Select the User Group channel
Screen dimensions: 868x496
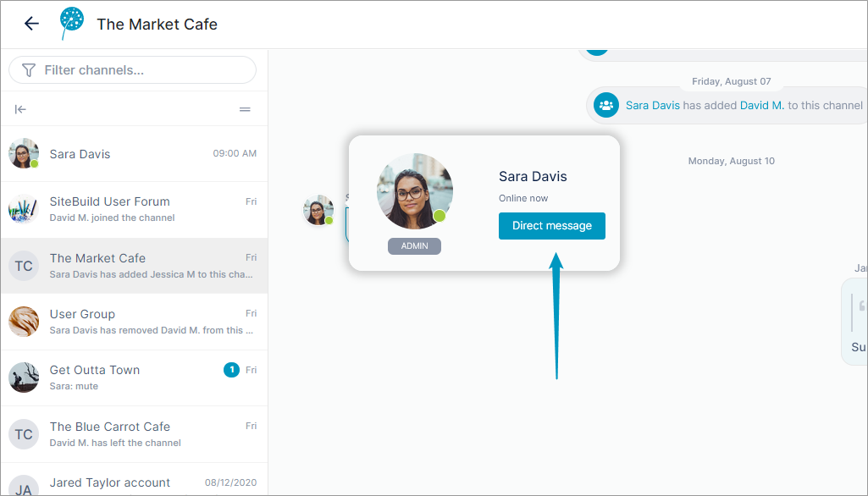click(134, 322)
